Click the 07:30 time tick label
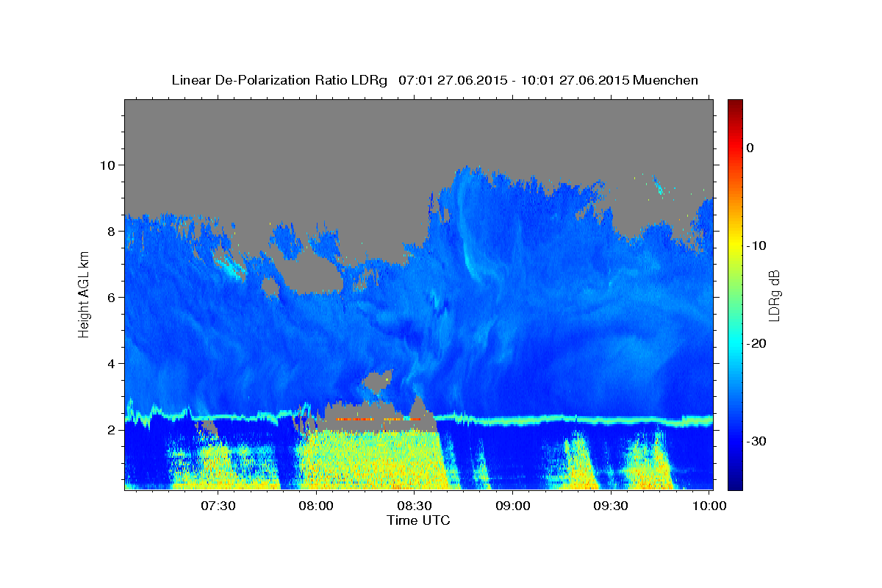Viewport: 882px width, 588px height. click(x=218, y=506)
